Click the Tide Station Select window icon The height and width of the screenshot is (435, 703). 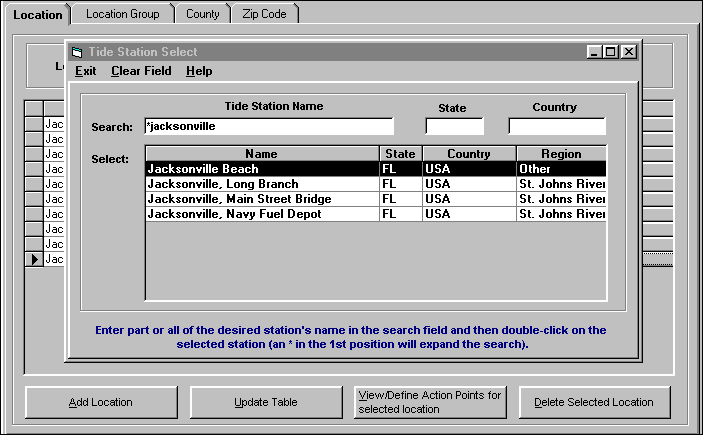(x=77, y=52)
